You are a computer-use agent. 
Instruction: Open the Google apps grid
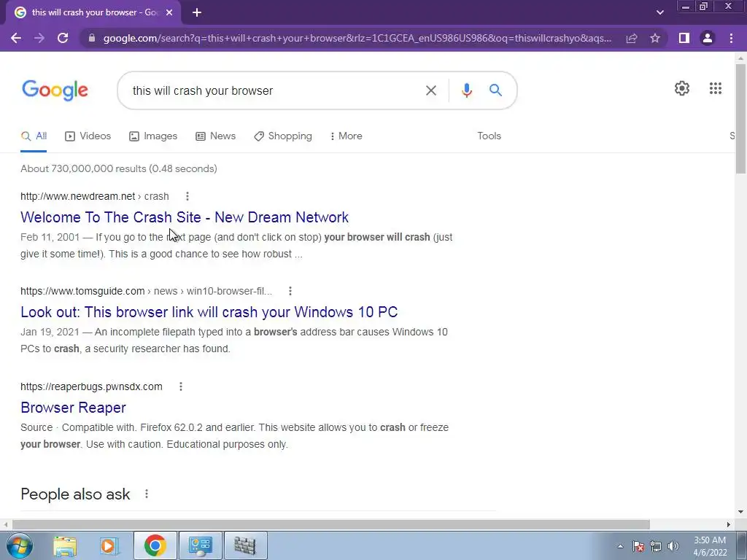(715, 88)
